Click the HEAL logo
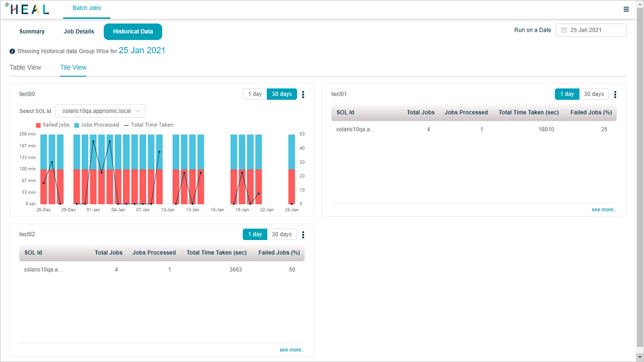The image size is (644, 362). [x=27, y=9]
